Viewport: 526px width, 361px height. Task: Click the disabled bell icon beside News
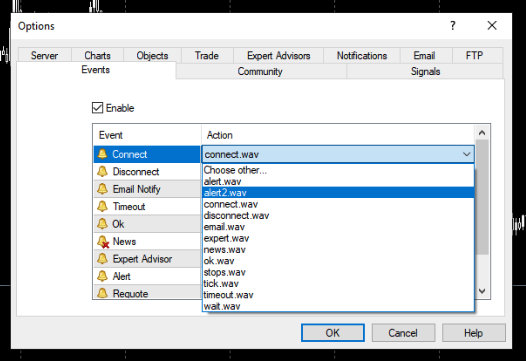click(103, 242)
